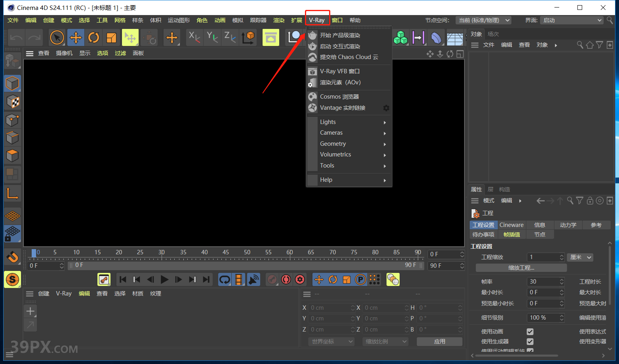The width and height of the screenshot is (619, 364).
Task: Click the sound playback speaker icon
Action: [x=253, y=280]
